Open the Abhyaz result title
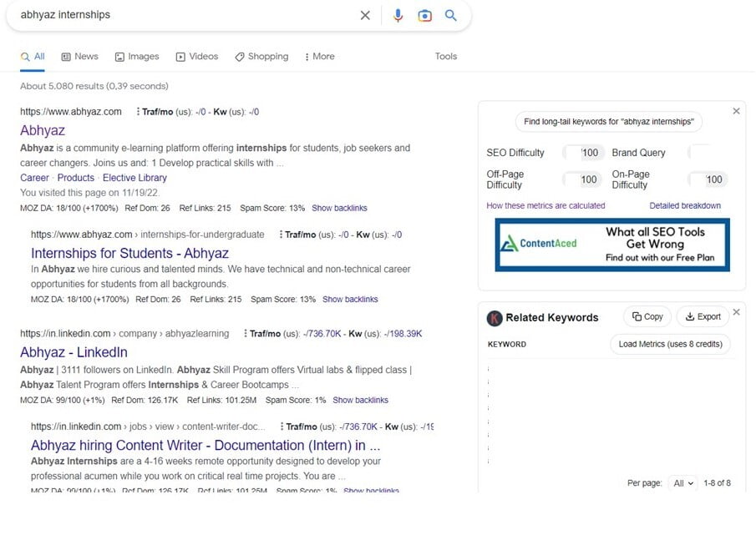Screen dimensions: 756x540 pos(43,130)
